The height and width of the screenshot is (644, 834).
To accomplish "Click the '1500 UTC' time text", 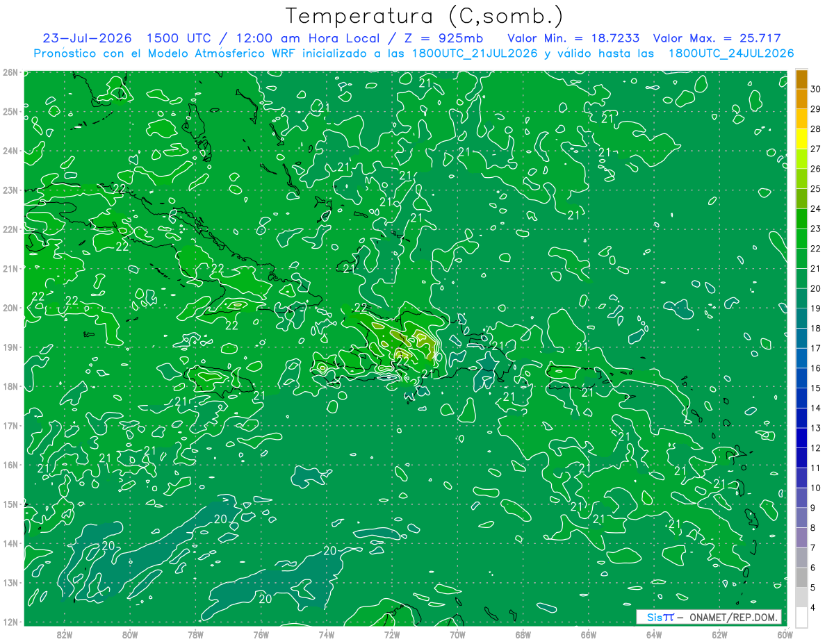I will coord(180,38).
